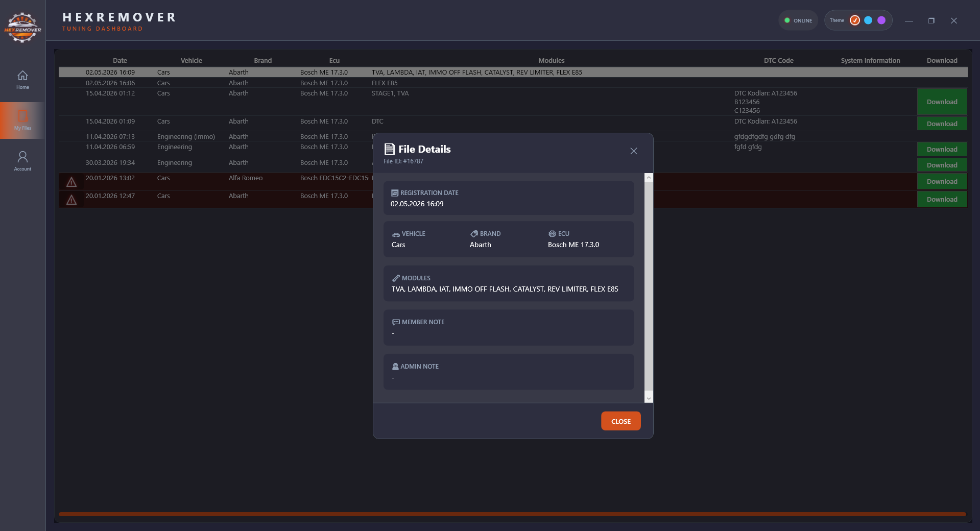
Task: Click the 'gfdgdfgdfg gdfg dfg' DTC cell
Action: click(764, 137)
